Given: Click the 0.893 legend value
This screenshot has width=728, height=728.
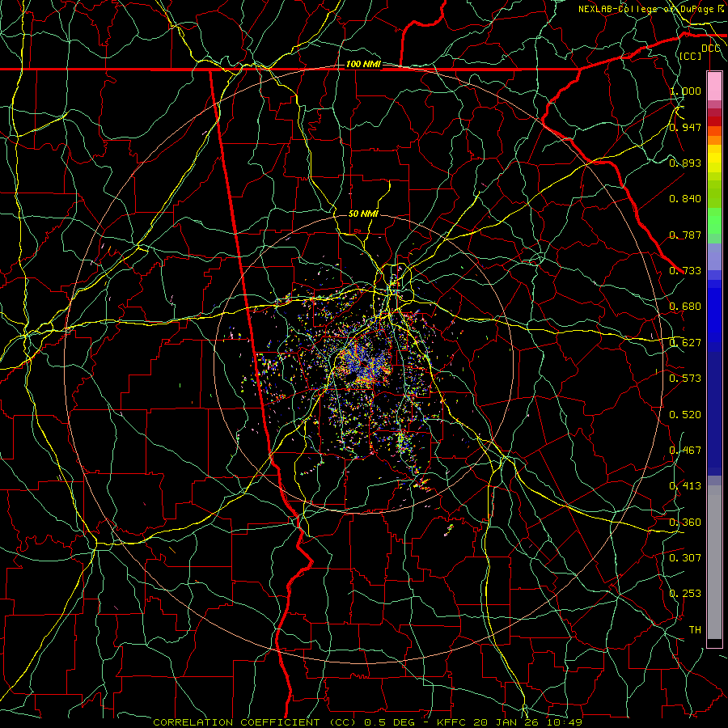Looking at the screenshot, I should click(685, 163).
